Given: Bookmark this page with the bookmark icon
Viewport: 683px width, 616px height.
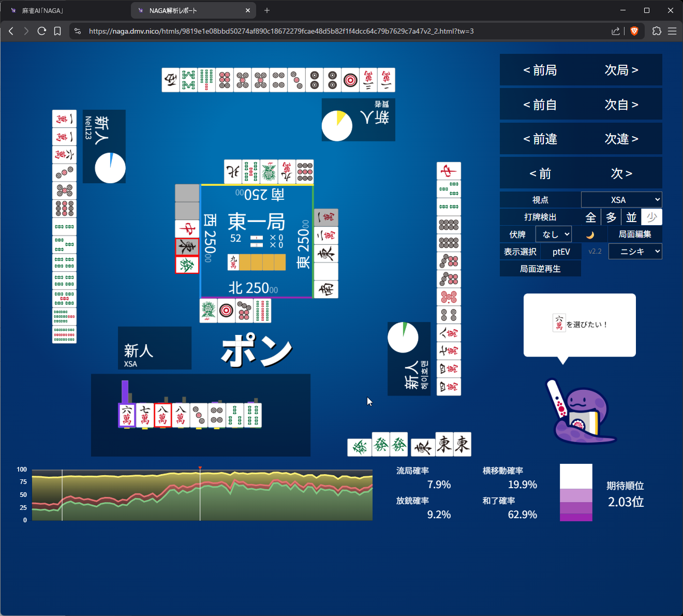Looking at the screenshot, I should coord(57,31).
